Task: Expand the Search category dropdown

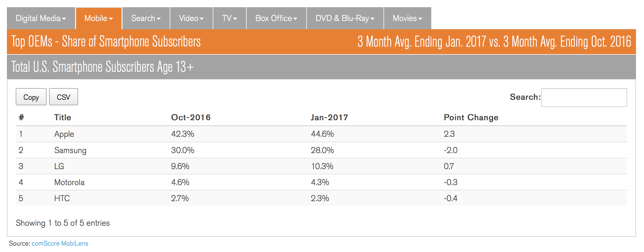Action: (x=146, y=18)
